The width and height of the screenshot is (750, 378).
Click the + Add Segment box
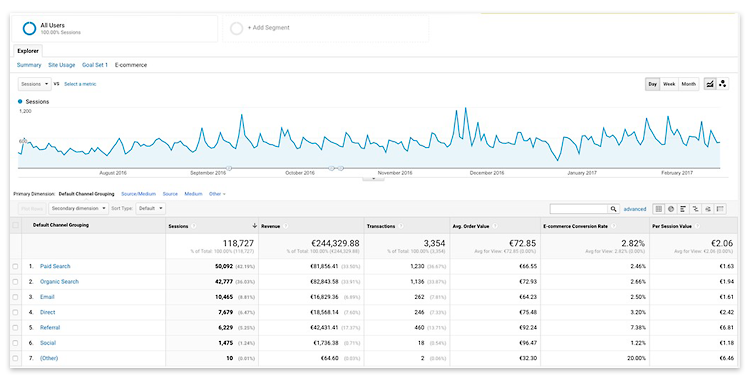(326, 28)
